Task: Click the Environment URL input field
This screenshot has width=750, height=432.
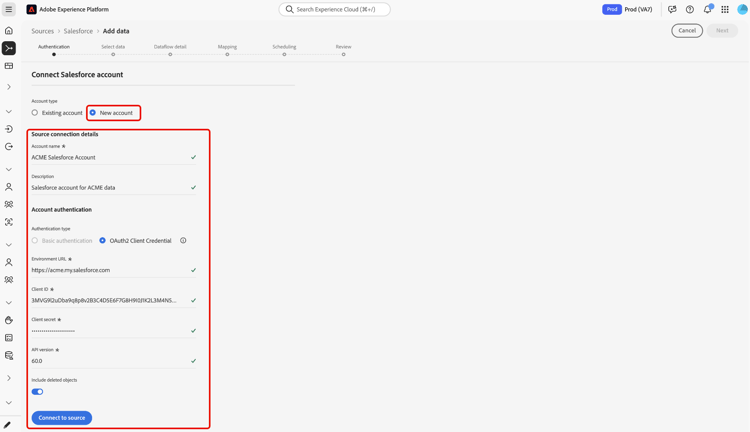Action: click(x=114, y=270)
